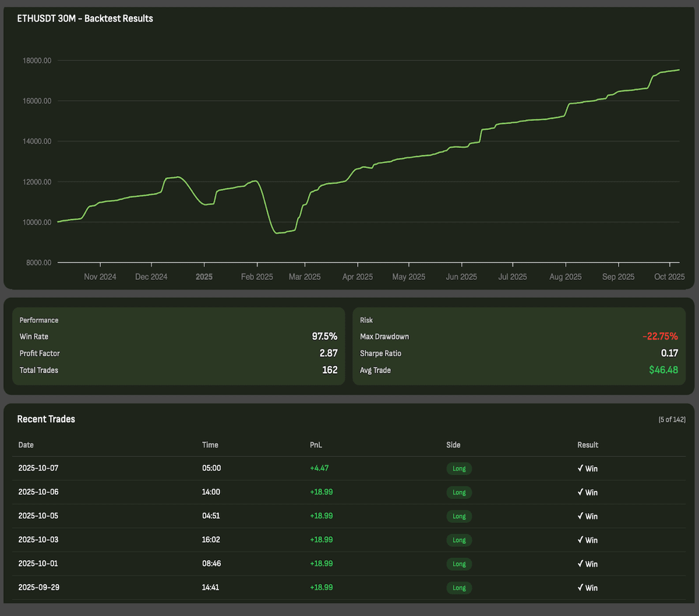This screenshot has height=616, width=699.
Task: Select the PnL column header
Action: 316,444
